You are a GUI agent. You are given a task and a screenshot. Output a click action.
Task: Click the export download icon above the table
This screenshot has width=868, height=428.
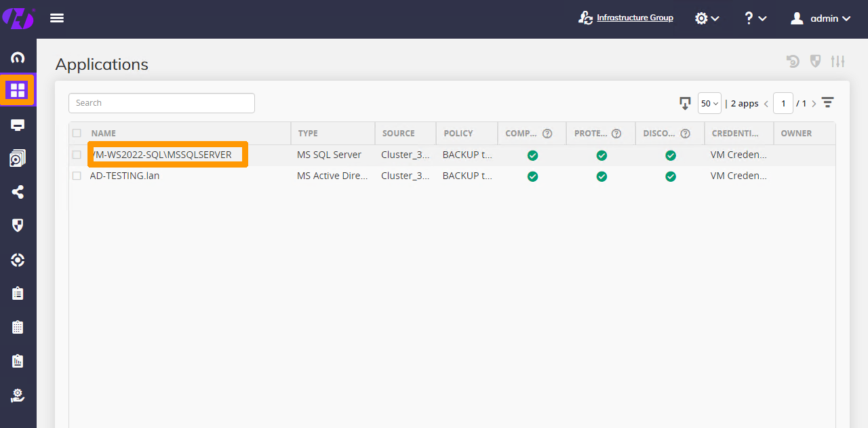pos(685,103)
